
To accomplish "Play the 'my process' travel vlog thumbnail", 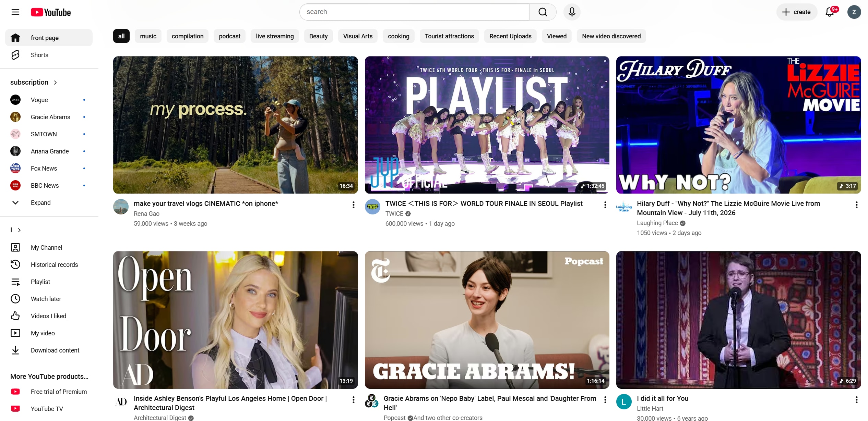I will [235, 125].
